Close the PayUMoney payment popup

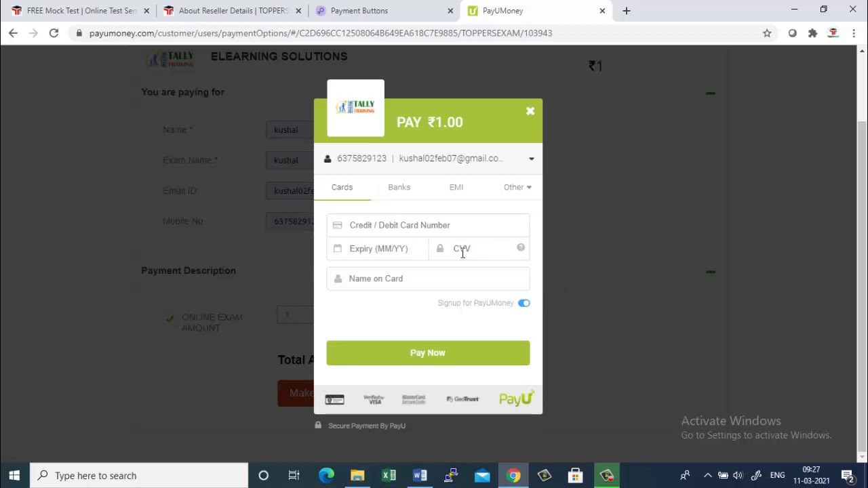[530, 111]
